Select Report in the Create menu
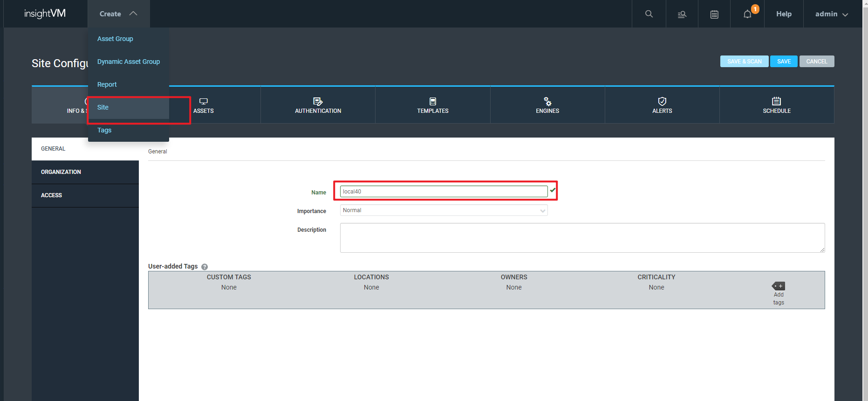 [x=107, y=84]
